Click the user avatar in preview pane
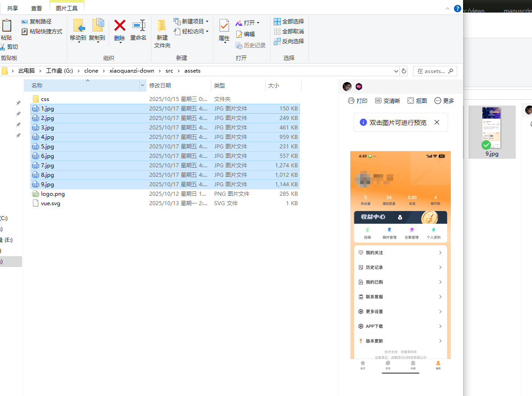 (x=347, y=87)
